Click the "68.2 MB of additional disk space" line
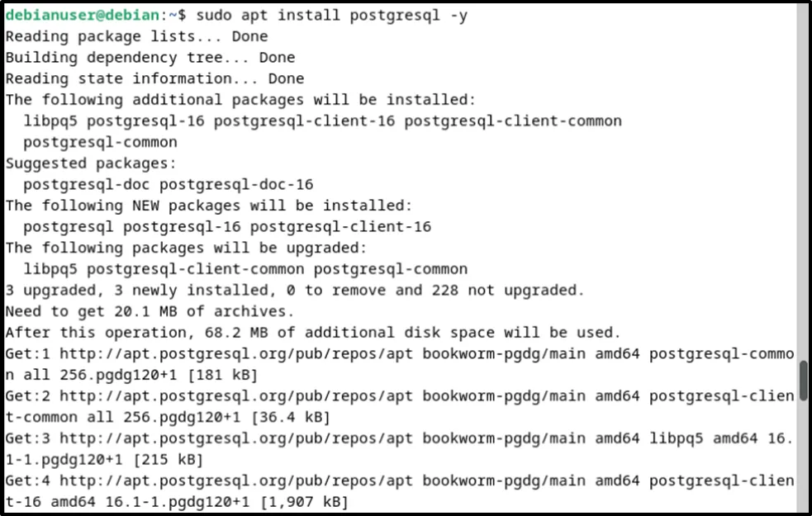Viewport: 812px width, 516px height. pos(313,333)
